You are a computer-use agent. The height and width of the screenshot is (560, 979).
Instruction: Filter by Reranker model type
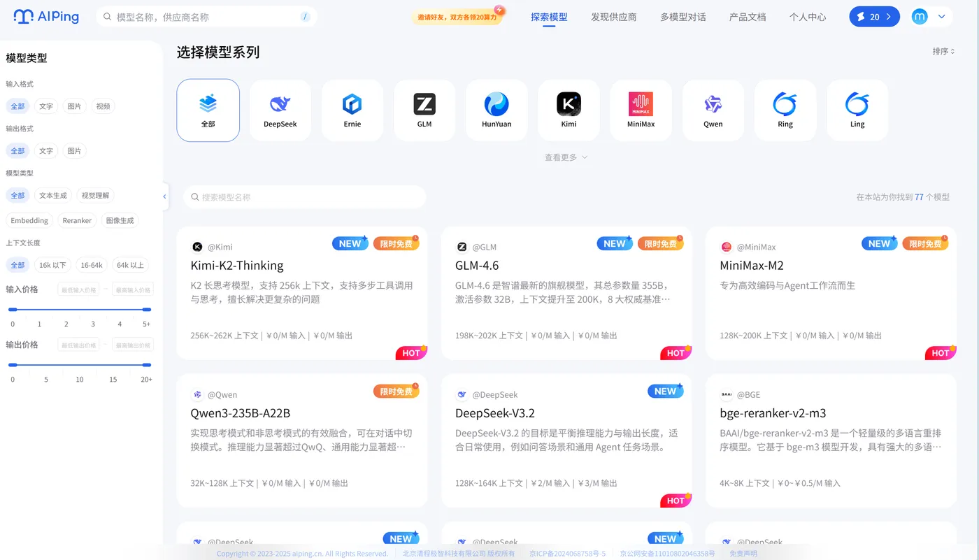[77, 220]
